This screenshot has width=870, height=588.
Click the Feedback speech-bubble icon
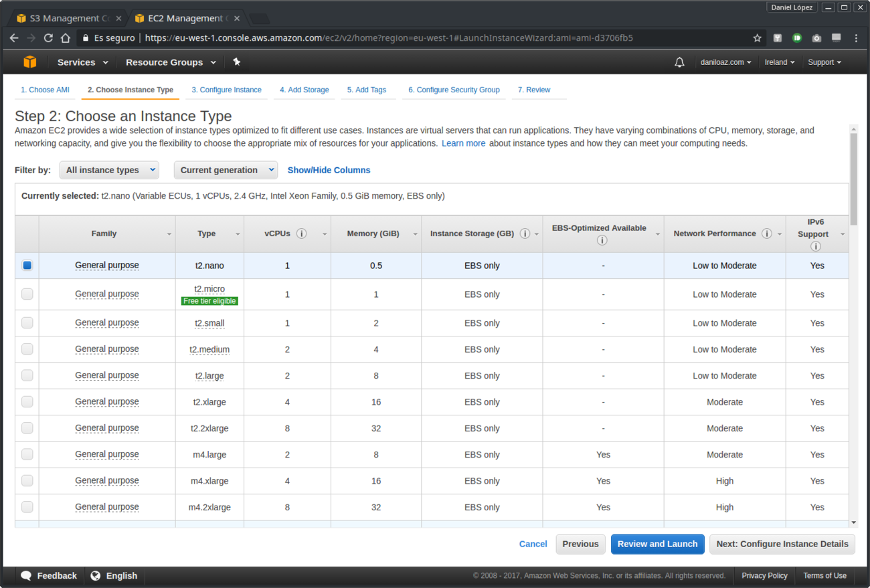coord(25,575)
